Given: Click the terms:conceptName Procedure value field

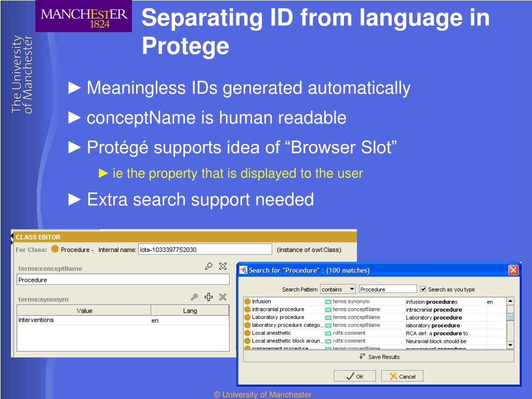Looking at the screenshot, I should pyautogui.click(x=123, y=280).
